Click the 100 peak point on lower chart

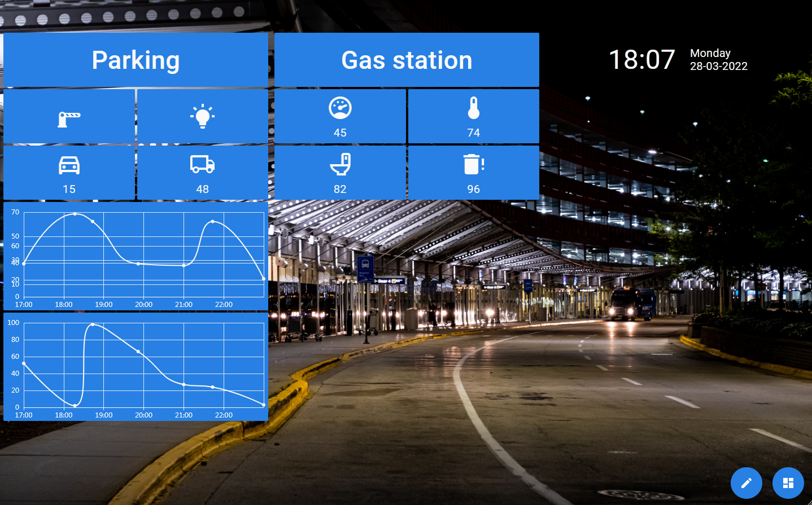click(x=93, y=324)
